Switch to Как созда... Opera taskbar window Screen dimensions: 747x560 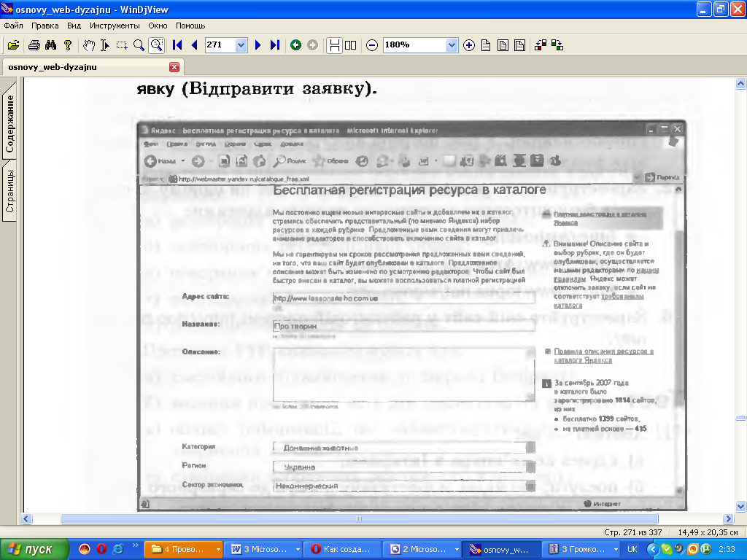(x=343, y=550)
